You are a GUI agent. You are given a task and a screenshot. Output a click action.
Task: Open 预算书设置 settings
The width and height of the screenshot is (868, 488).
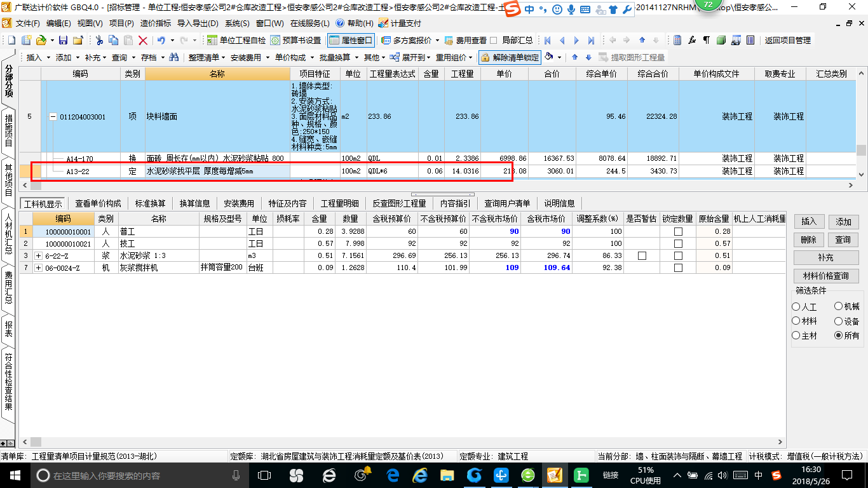[296, 40]
